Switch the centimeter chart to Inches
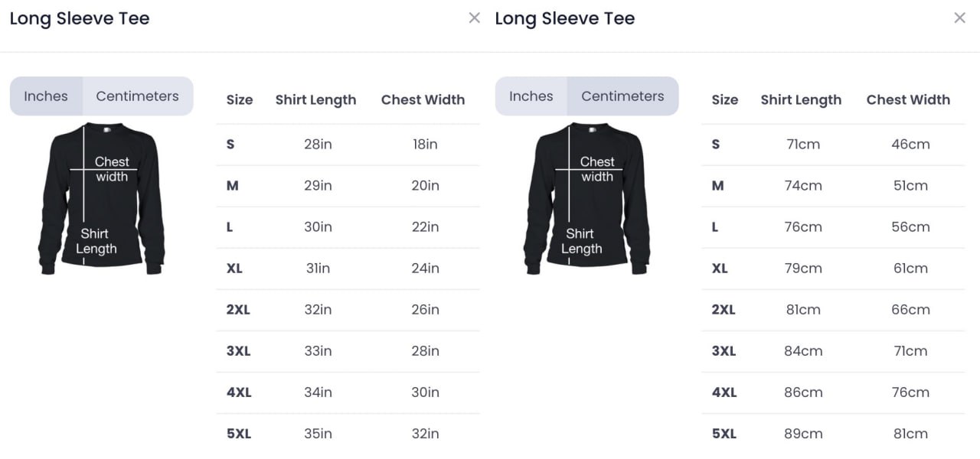 531,96
